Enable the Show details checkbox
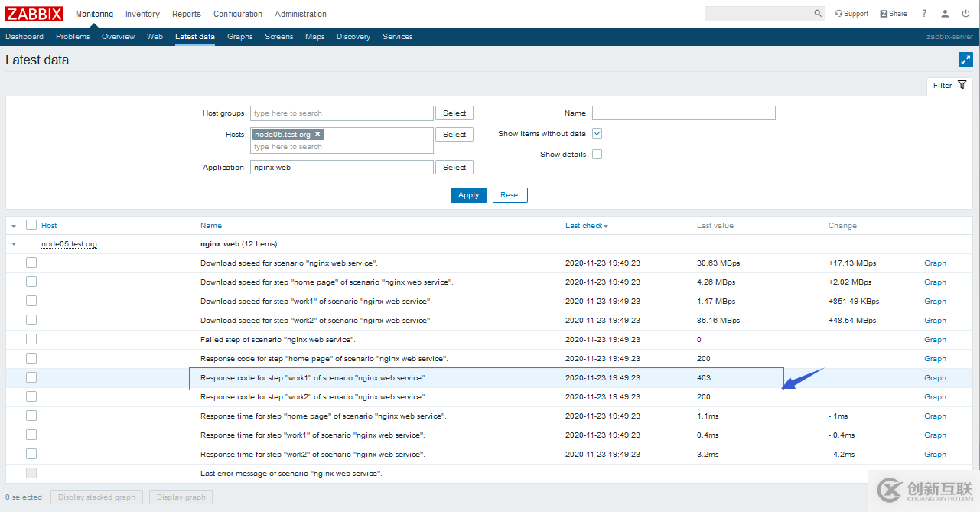Screen dimensions: 980x512 click(x=597, y=154)
